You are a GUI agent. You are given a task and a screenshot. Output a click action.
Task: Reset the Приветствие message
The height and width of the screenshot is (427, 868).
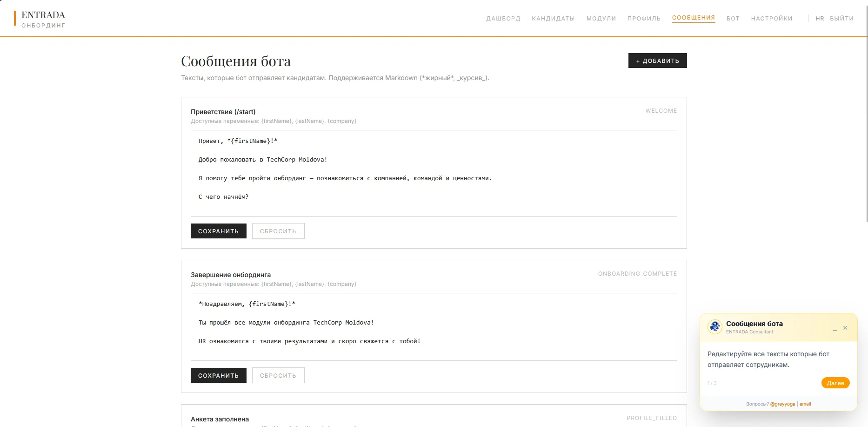point(278,231)
